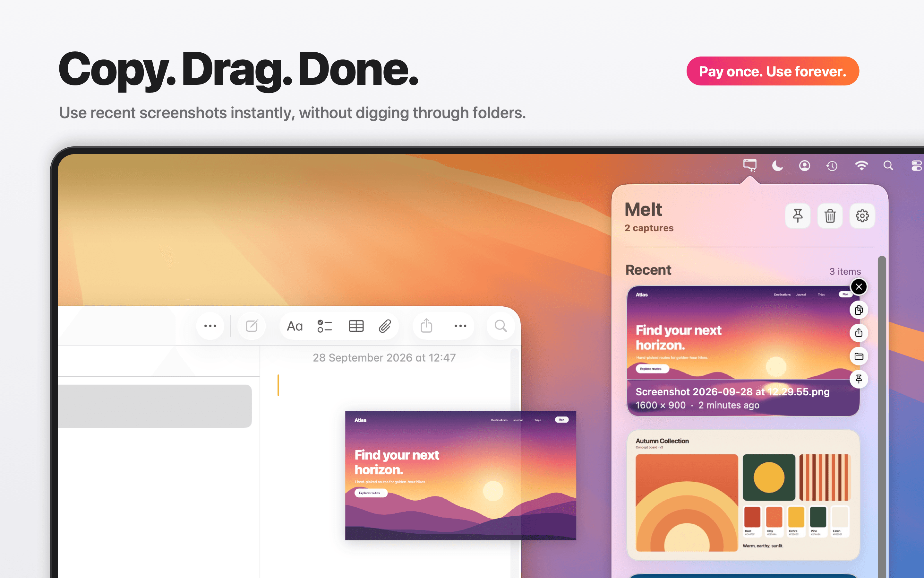
Task: Create a new note with compose icon
Action: click(x=252, y=326)
